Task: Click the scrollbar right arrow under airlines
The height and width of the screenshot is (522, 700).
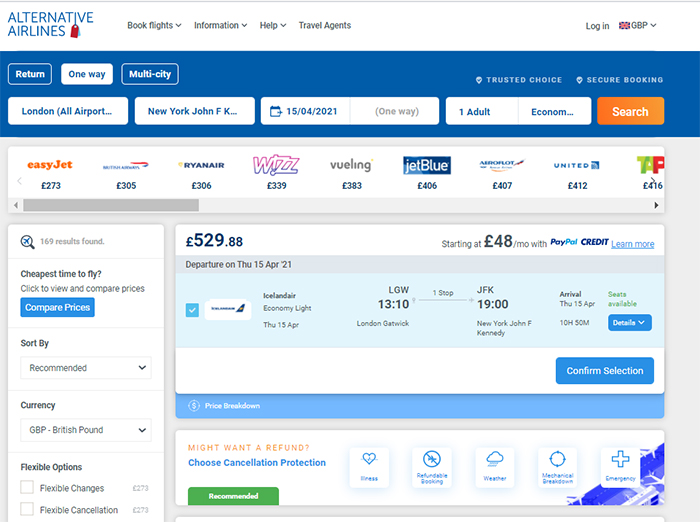Action: 656,205
